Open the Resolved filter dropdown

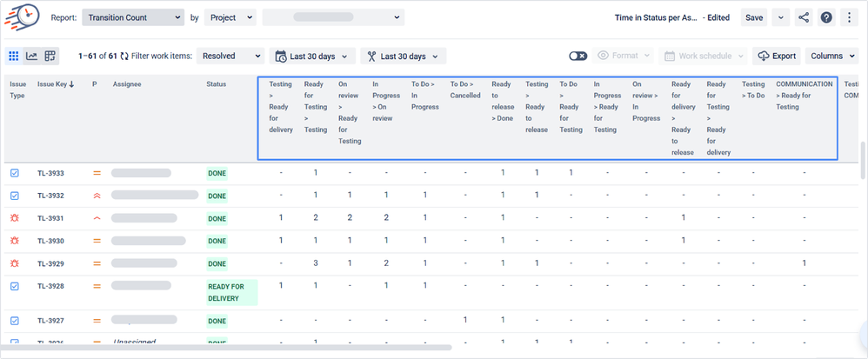230,57
